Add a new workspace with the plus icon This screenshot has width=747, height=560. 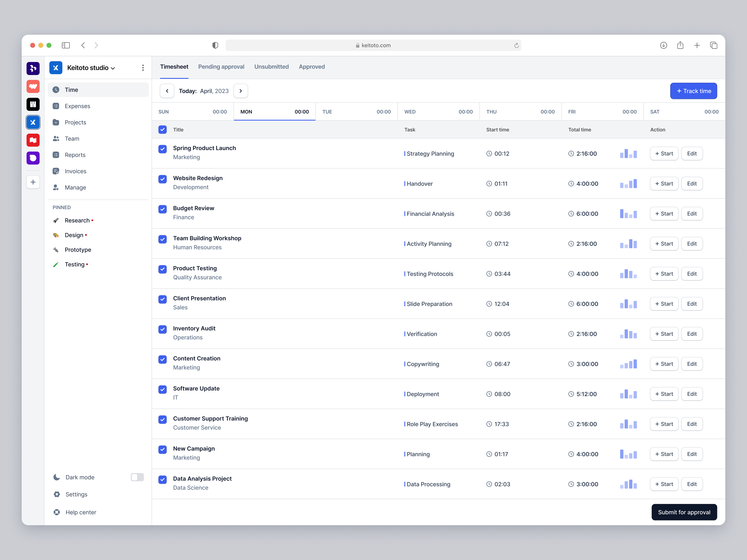(33, 182)
